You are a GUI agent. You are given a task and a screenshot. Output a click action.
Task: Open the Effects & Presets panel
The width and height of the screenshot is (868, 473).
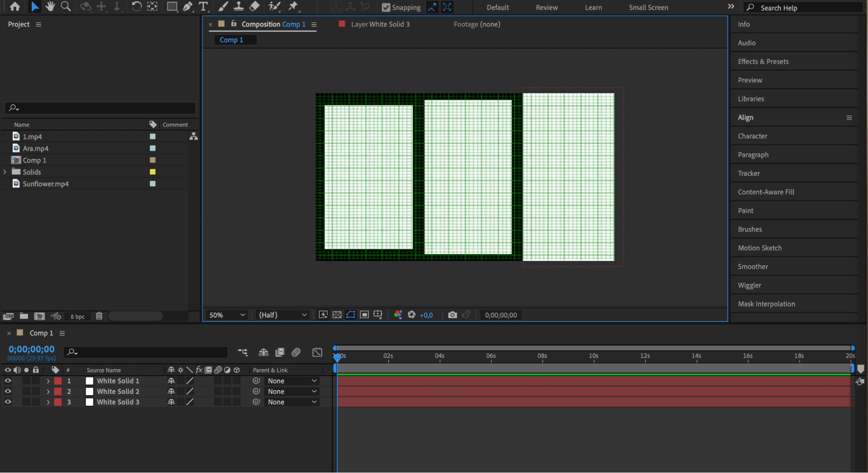coord(763,62)
